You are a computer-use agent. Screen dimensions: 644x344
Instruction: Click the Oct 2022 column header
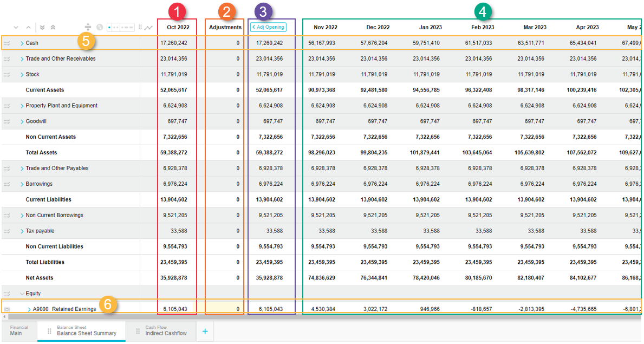(178, 27)
